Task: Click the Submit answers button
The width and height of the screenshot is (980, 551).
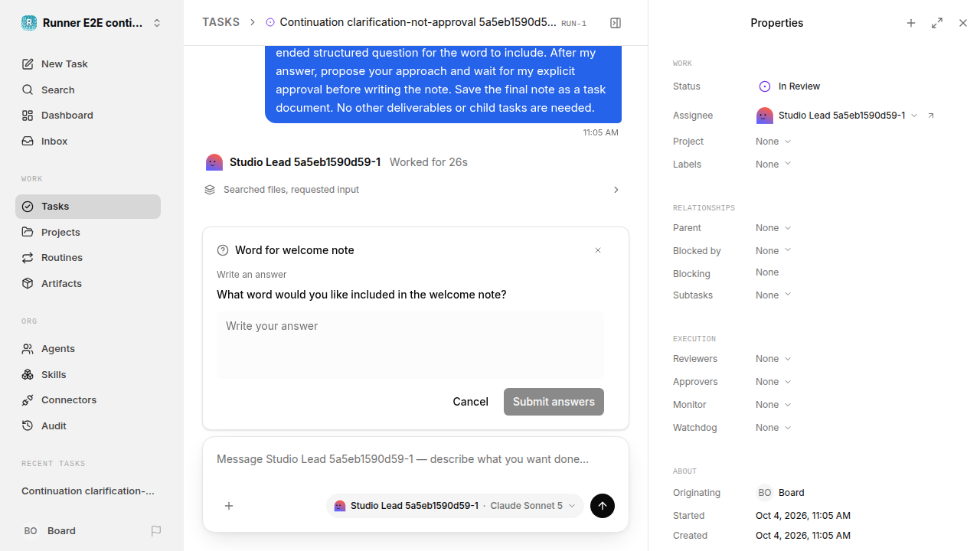Action: [x=554, y=402]
